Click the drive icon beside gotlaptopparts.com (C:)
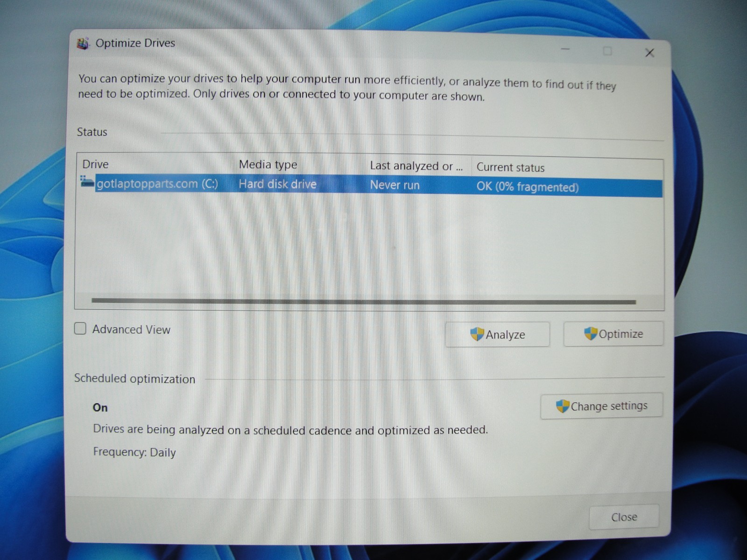The width and height of the screenshot is (747, 560). click(x=87, y=181)
